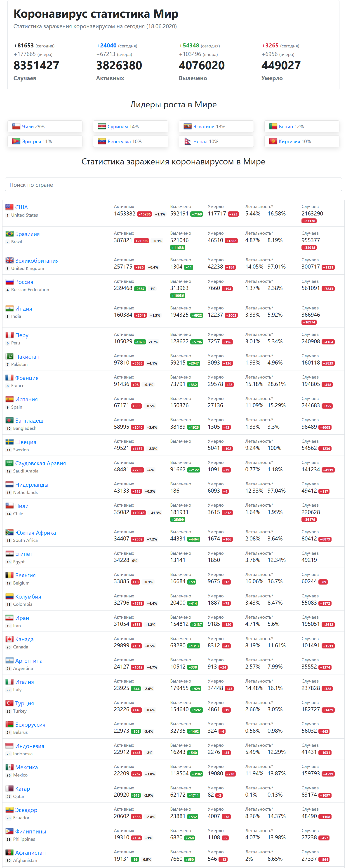346x868 pixels.
Task: Click the Nepal flag icon
Action: (188, 141)
